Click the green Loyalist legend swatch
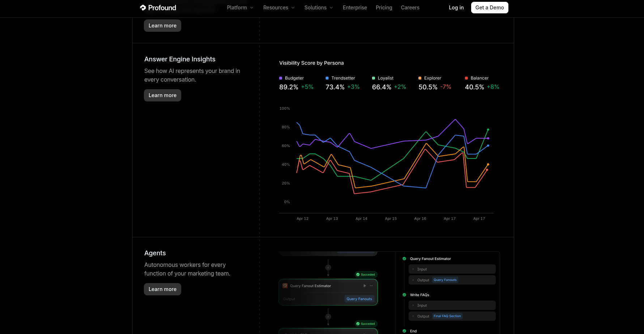 [x=374, y=78]
